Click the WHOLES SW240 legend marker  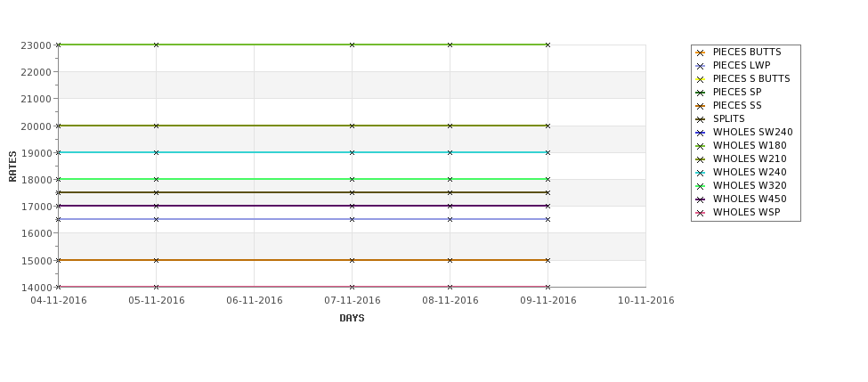pyautogui.click(x=701, y=133)
